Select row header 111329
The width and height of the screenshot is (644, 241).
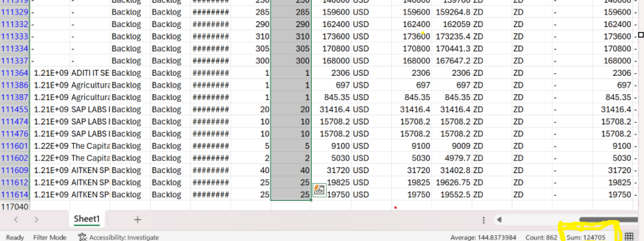[x=15, y=12]
